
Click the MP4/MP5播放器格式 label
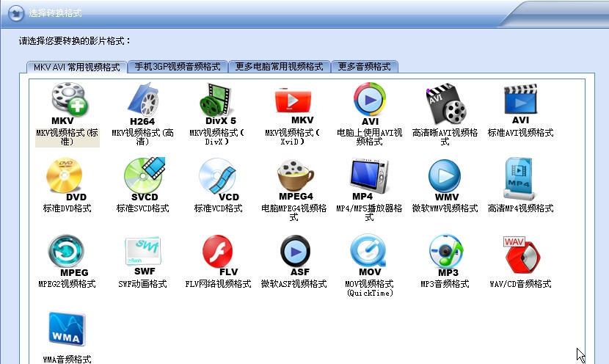tap(369, 213)
